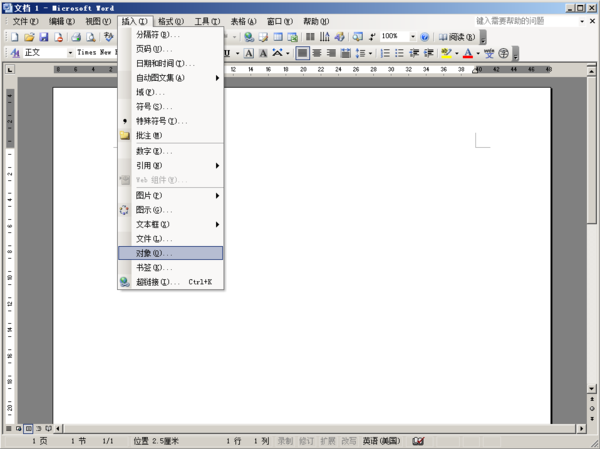This screenshot has width=600, height=449.
Task: Create a new blank document
Action: pos(15,37)
